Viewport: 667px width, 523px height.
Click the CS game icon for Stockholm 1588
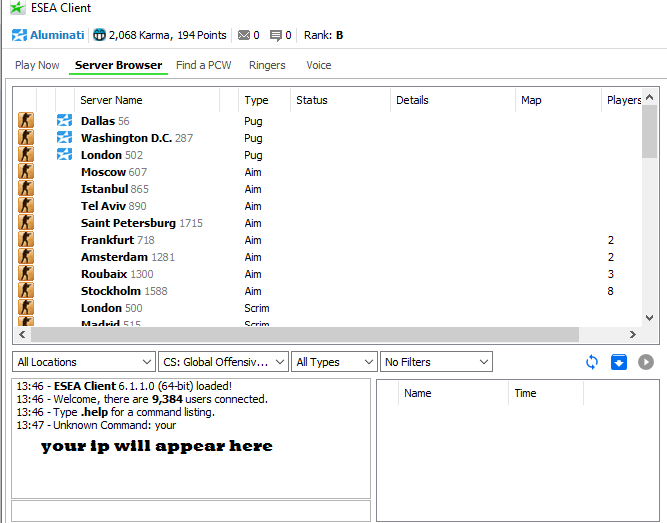pos(26,291)
